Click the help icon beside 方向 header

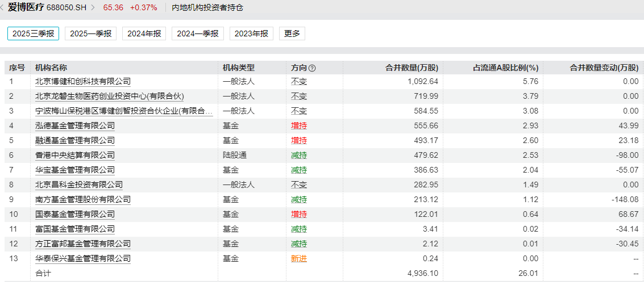[x=312, y=68]
